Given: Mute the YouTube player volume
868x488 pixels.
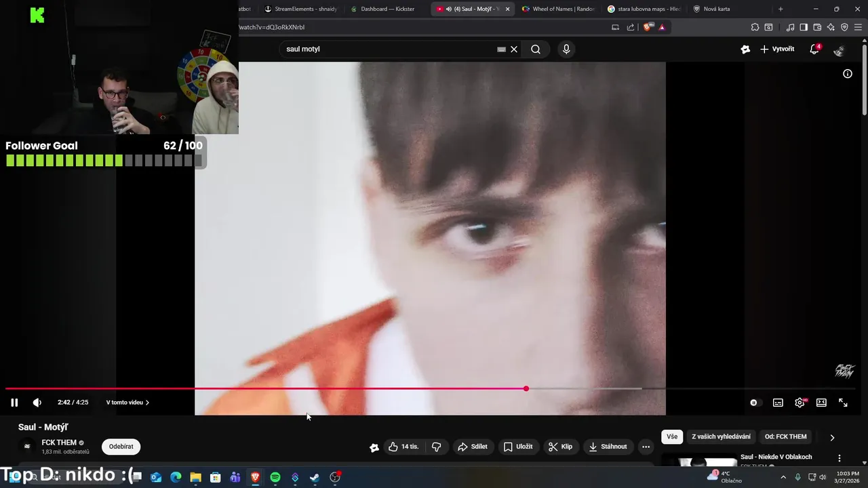Looking at the screenshot, I should (x=37, y=403).
